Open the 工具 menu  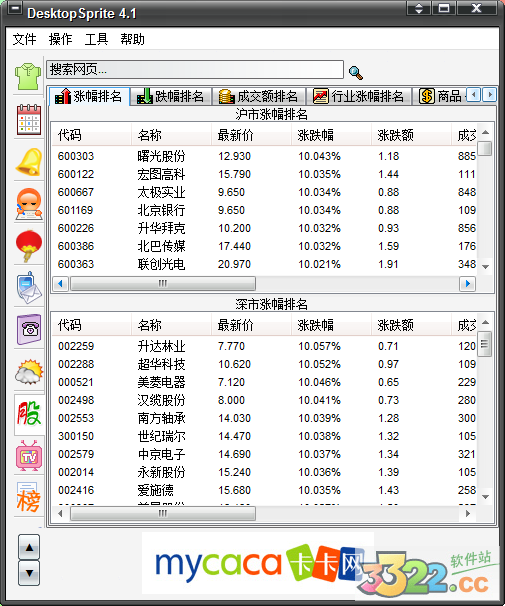(x=96, y=39)
